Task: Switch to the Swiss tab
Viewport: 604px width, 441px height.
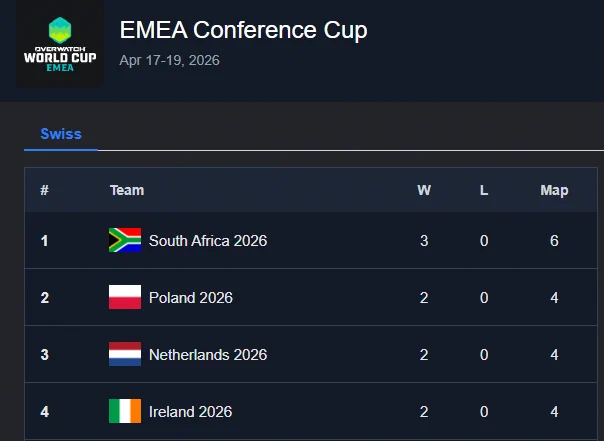Action: (x=61, y=134)
